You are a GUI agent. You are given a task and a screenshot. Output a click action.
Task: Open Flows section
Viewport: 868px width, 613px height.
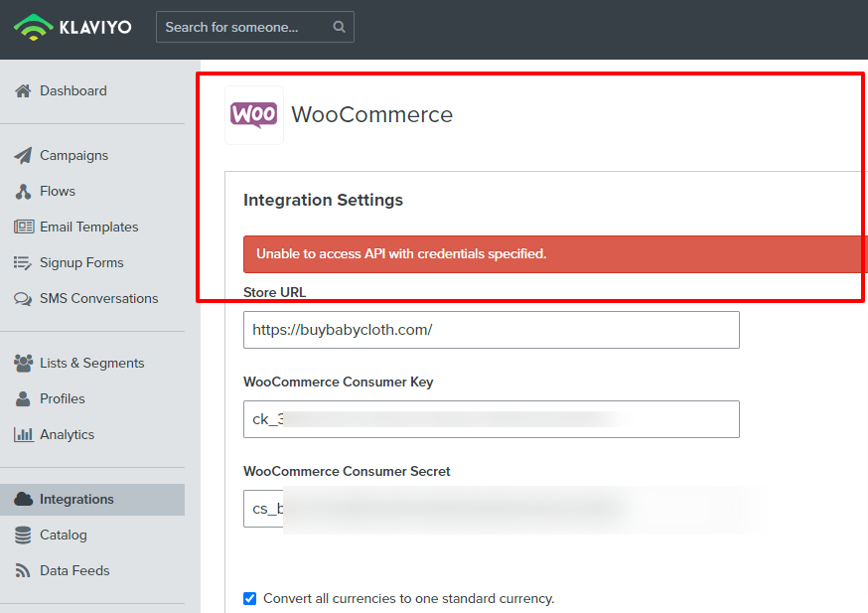pyautogui.click(x=58, y=191)
